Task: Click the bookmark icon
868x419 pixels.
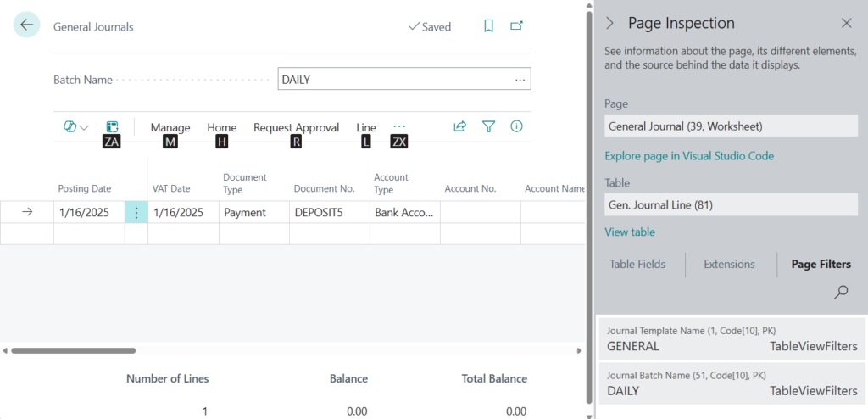Action: (488, 26)
